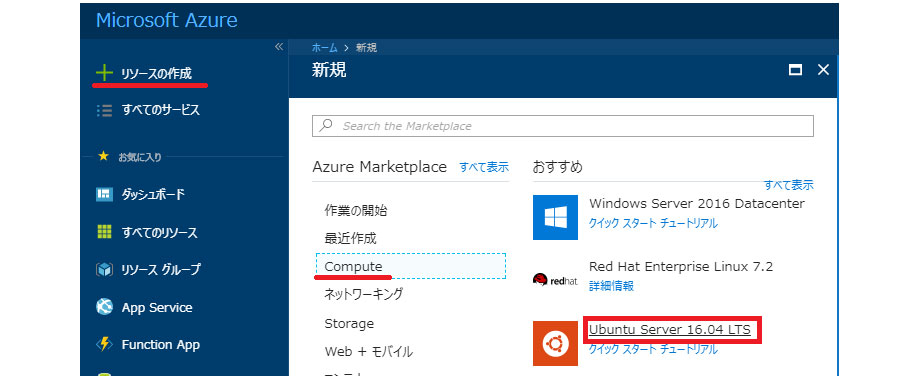920x380 pixels.
Task: Select the Storage category
Action: point(349,323)
